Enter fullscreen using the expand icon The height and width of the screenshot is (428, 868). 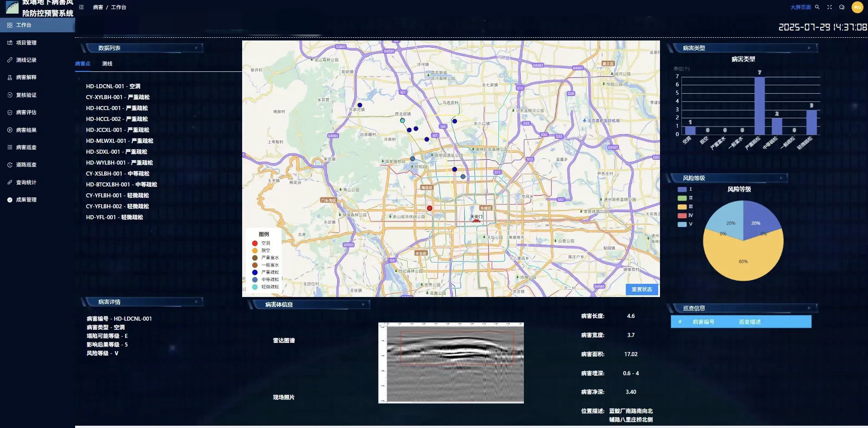[829, 7]
